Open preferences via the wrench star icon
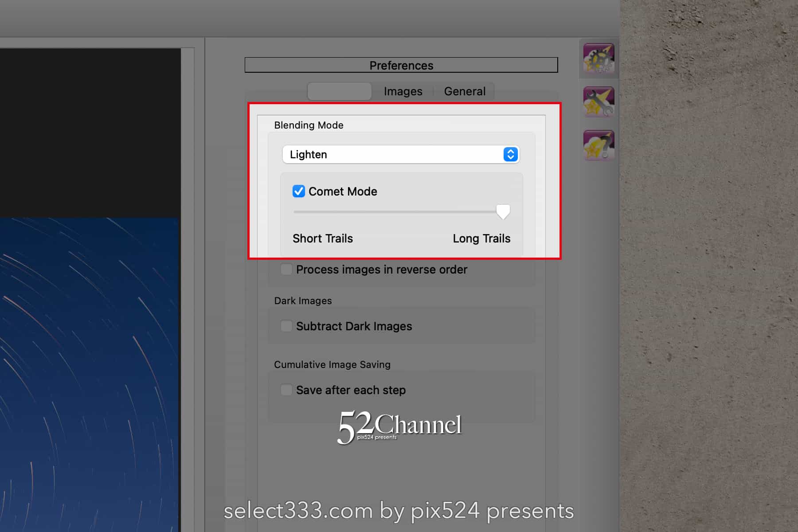The width and height of the screenshot is (798, 532). pyautogui.click(x=598, y=102)
